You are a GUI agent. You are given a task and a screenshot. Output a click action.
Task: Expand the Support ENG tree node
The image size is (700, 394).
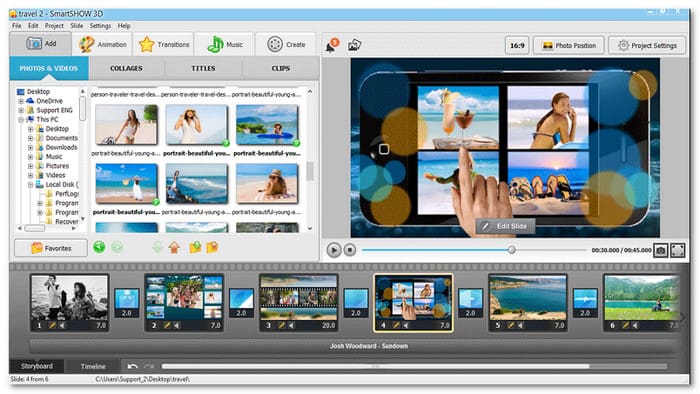[21, 110]
